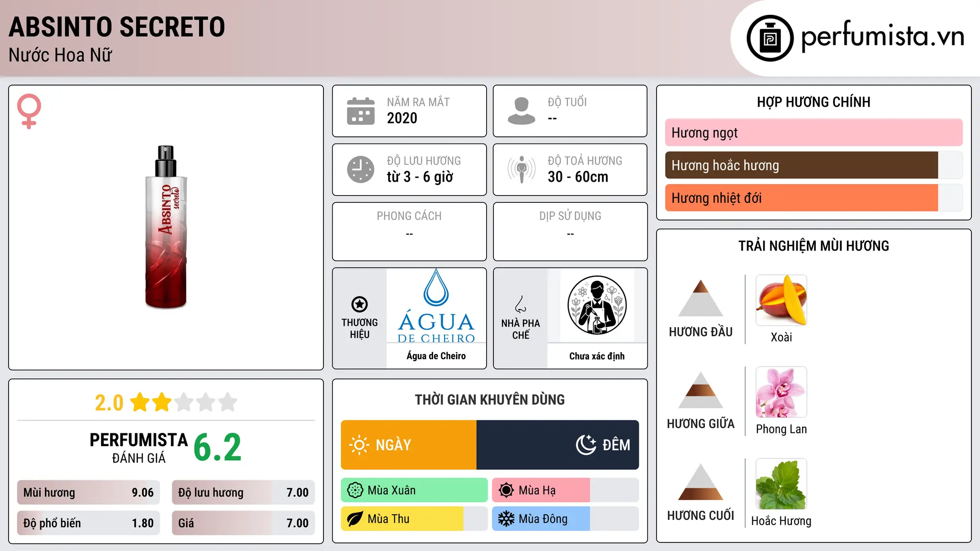Click the star badge icon above Thương hiệu
This screenshot has height=551, width=980.
point(359,304)
